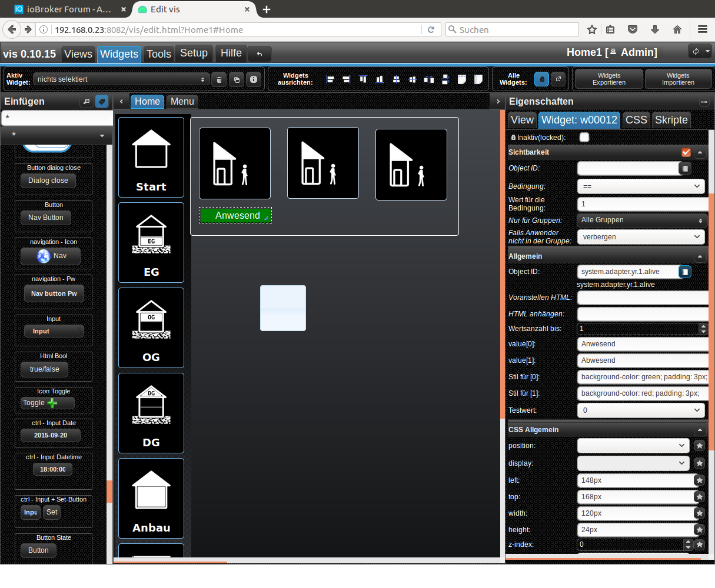715x588 pixels.
Task: Open the Tools menu tab
Action: (x=158, y=54)
